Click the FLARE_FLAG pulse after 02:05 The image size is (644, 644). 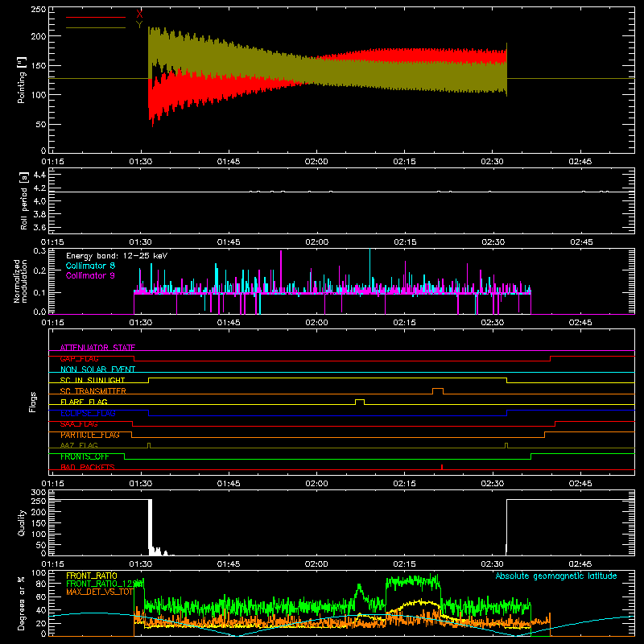pos(360,402)
